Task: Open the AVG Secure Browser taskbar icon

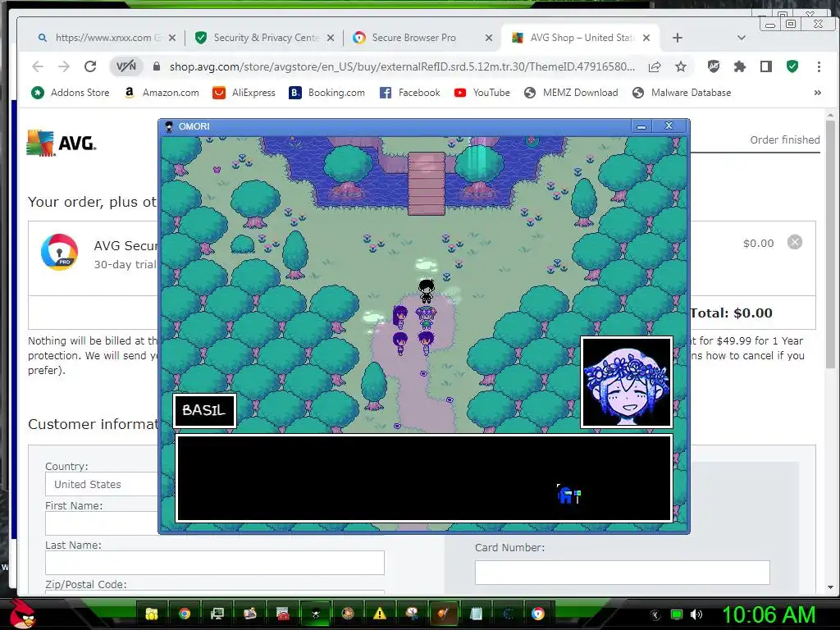Action: (x=538, y=614)
